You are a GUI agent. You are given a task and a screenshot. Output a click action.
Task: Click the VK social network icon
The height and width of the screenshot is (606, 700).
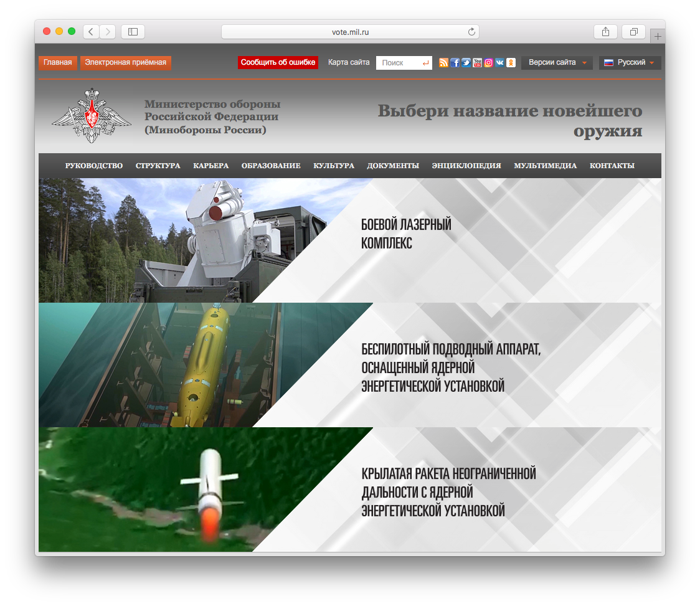click(x=499, y=63)
